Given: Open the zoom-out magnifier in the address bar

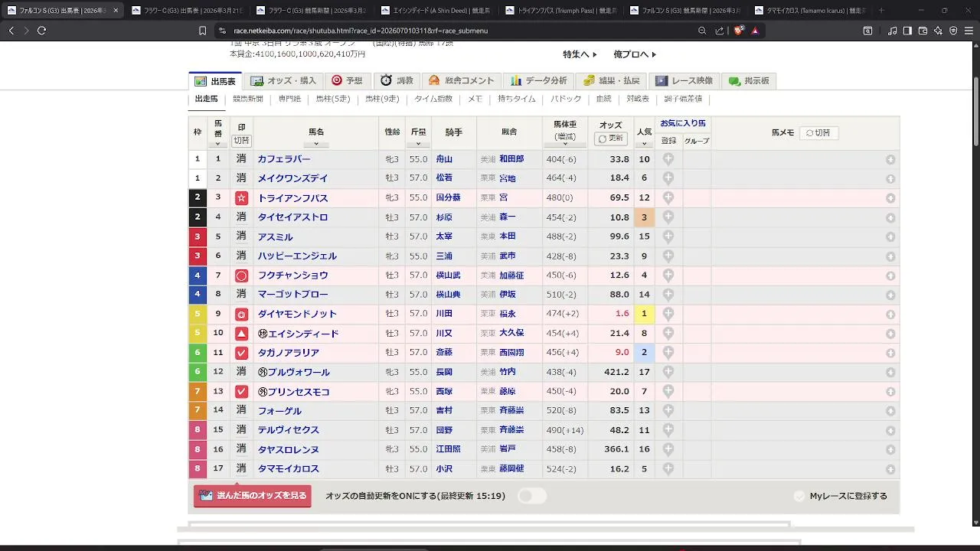Looking at the screenshot, I should click(x=702, y=31).
